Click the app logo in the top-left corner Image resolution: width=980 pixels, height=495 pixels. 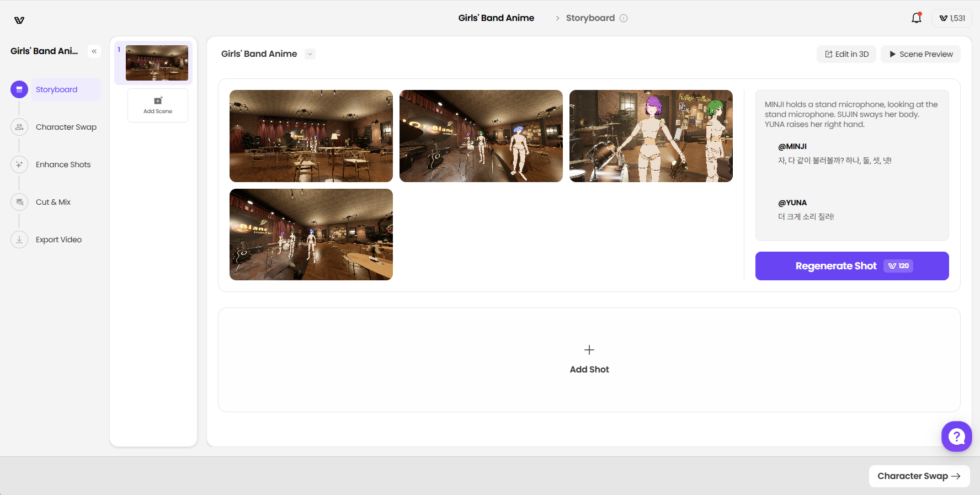pos(19,20)
